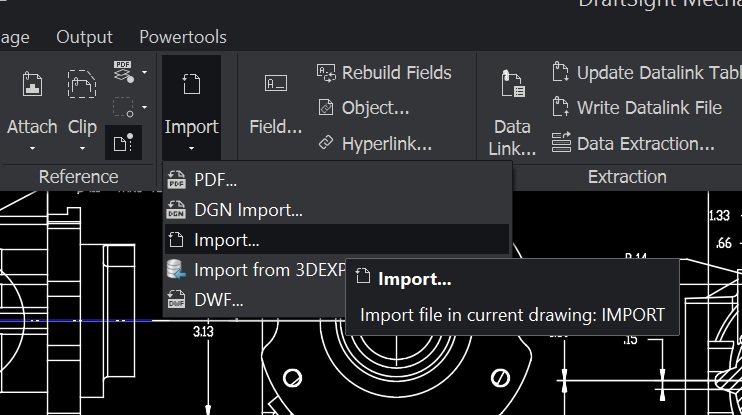Click the dashed frame icon in Reference group
742x415 pixels.
pyautogui.click(x=124, y=107)
